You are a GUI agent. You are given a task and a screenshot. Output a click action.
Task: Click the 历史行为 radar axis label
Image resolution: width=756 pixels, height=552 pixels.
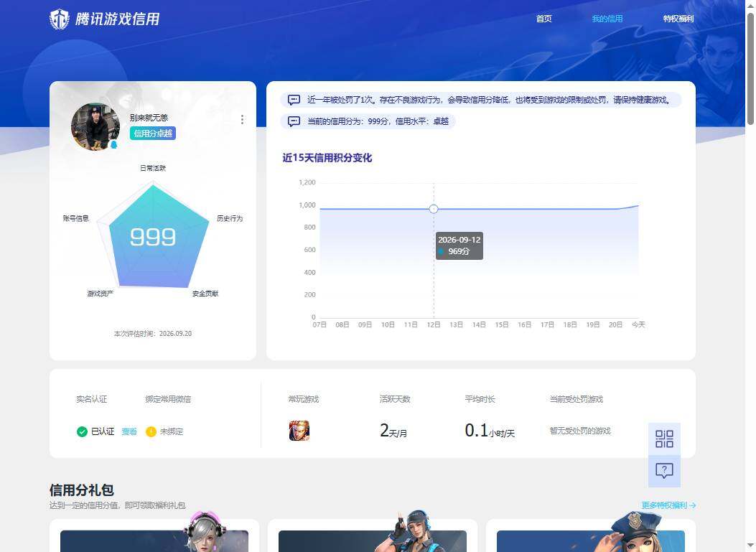coord(230,218)
